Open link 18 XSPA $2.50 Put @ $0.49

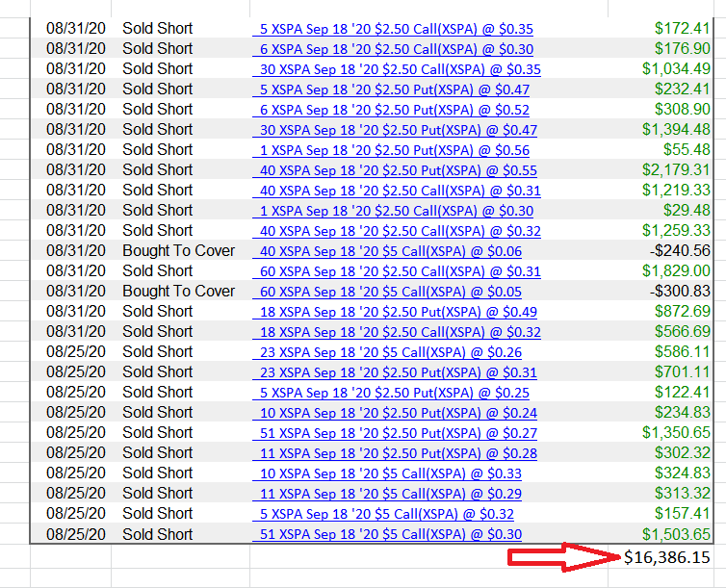click(395, 312)
